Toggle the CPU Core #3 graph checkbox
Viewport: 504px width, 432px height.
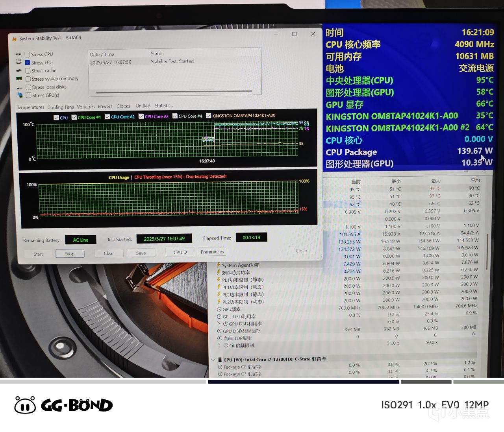[x=141, y=116]
